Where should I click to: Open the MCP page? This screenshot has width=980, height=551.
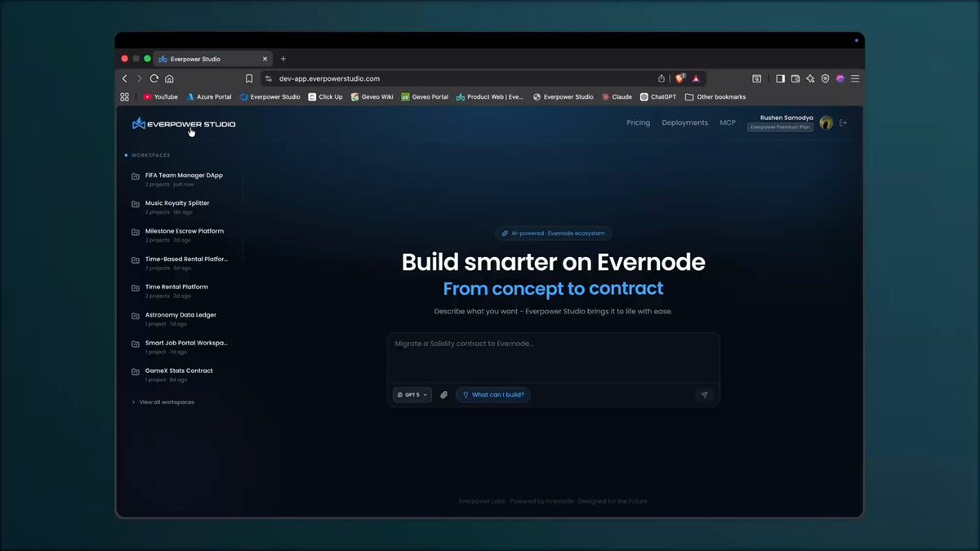click(x=728, y=122)
